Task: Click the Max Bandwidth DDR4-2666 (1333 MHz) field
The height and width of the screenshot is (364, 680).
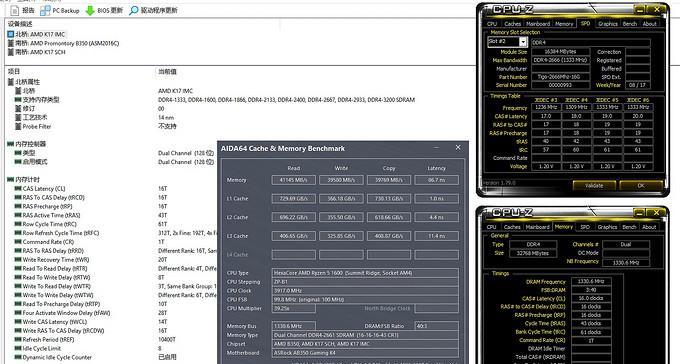Action: point(561,60)
